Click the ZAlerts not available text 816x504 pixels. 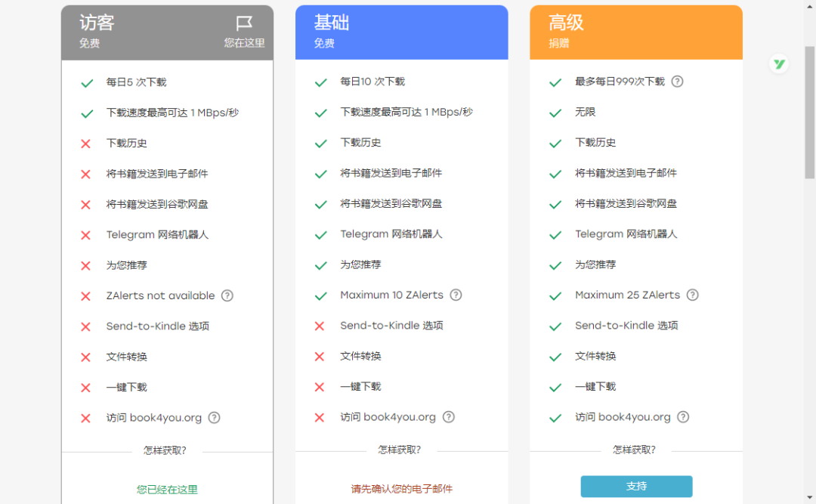160,295
